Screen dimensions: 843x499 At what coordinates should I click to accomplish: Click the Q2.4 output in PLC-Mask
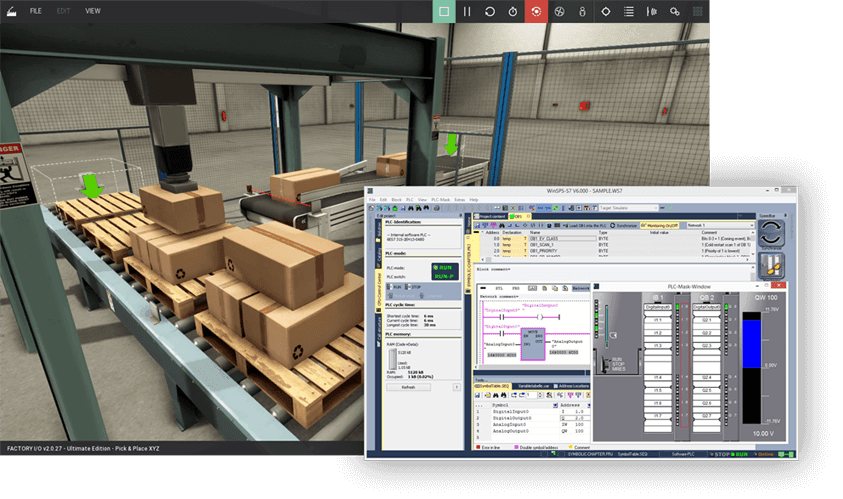pyautogui.click(x=706, y=377)
